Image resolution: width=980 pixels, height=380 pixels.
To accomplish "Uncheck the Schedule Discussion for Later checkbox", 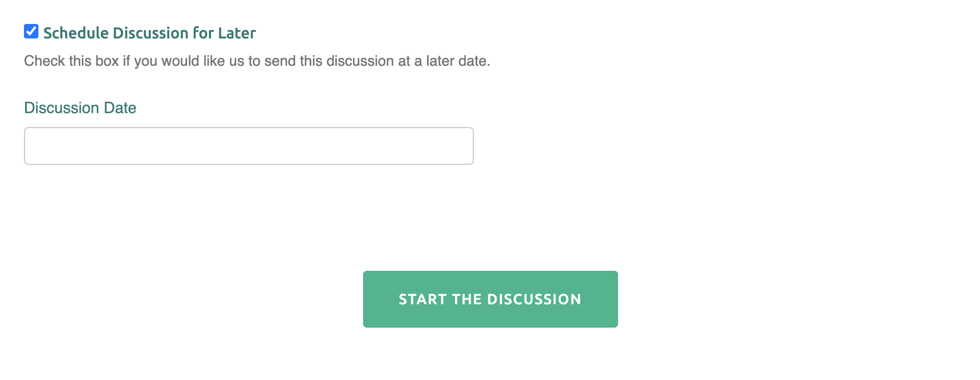I will click(x=31, y=32).
